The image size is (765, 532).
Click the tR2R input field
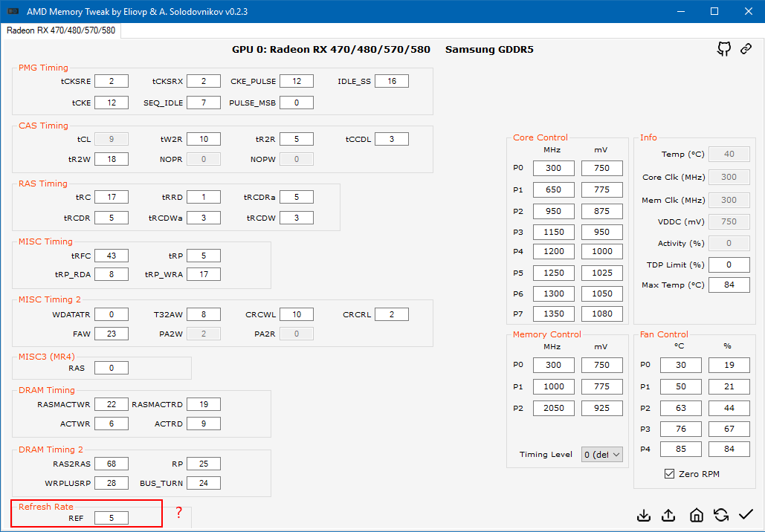point(297,140)
